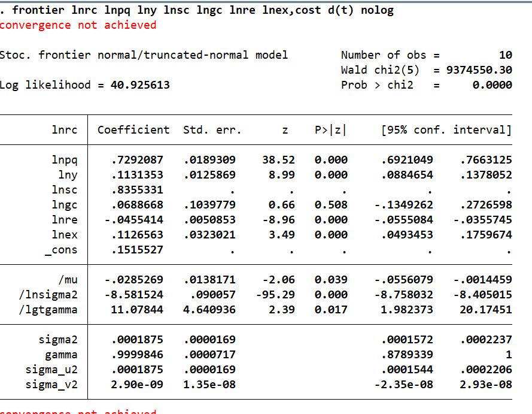Click the /lgtgamma row label
This screenshot has height=414, width=532.
point(48,310)
